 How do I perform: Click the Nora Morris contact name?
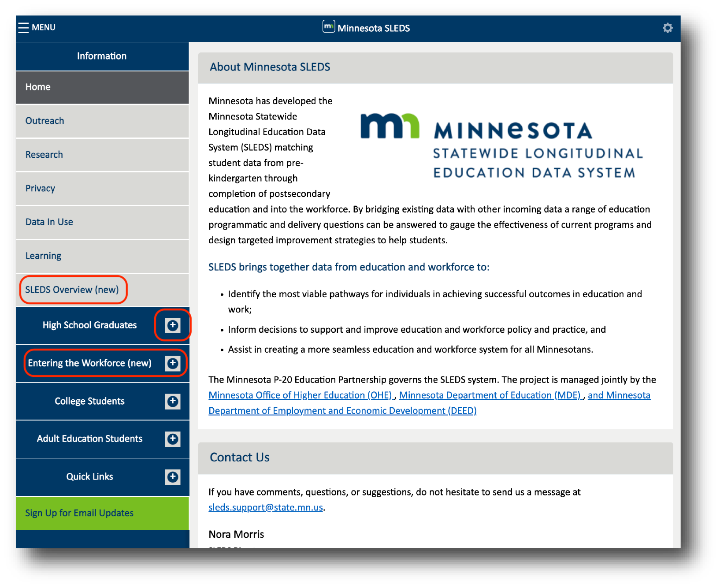pyautogui.click(x=236, y=535)
